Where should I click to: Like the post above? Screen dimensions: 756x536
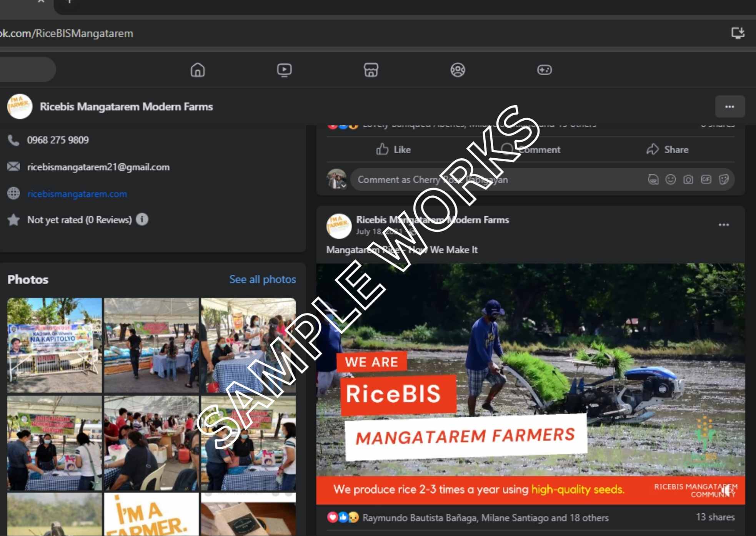[393, 149]
